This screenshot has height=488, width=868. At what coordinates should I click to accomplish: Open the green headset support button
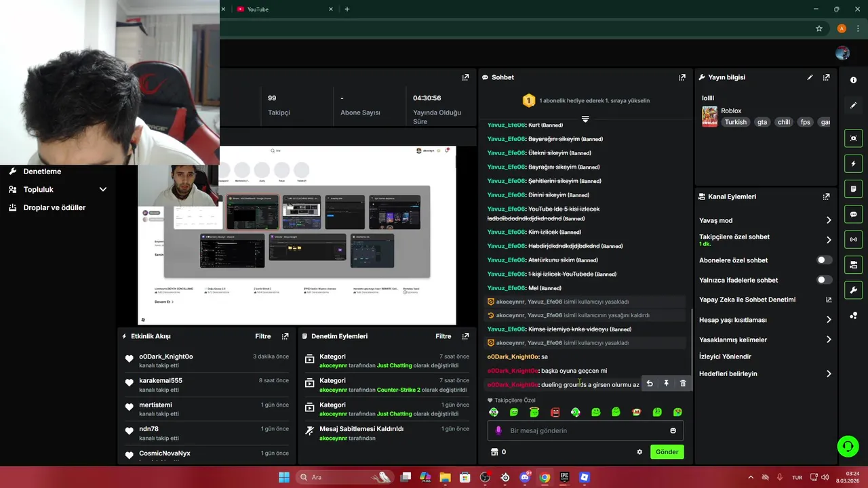coord(848,445)
